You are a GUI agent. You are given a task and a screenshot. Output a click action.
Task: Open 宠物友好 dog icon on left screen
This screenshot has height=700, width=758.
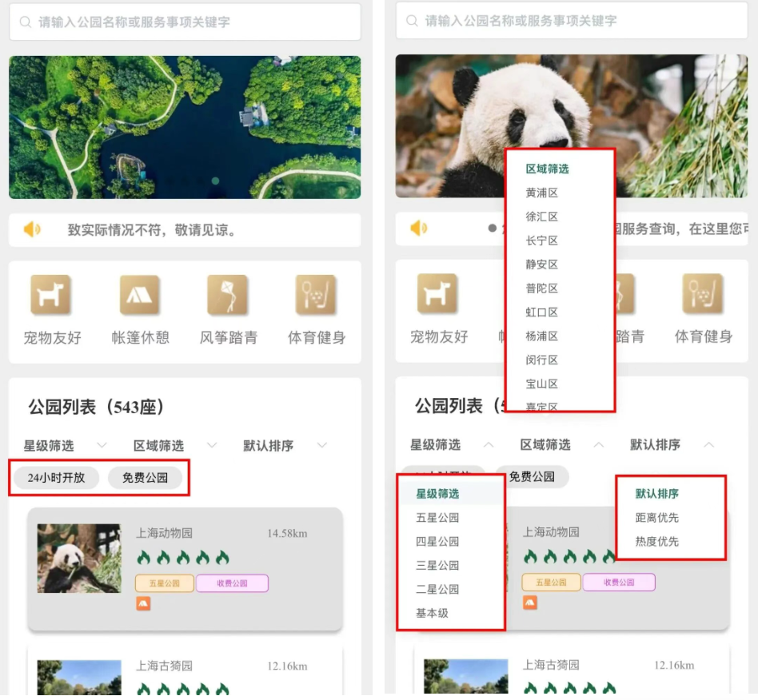tap(51, 296)
